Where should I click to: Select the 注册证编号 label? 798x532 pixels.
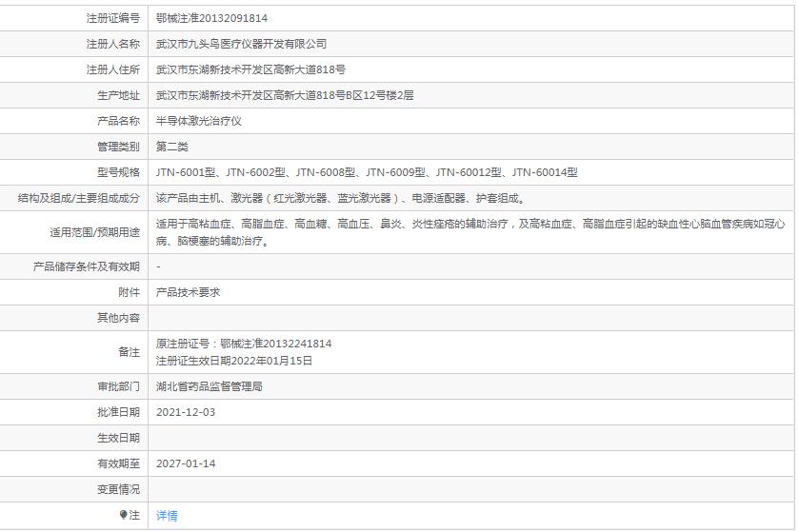pos(113,18)
